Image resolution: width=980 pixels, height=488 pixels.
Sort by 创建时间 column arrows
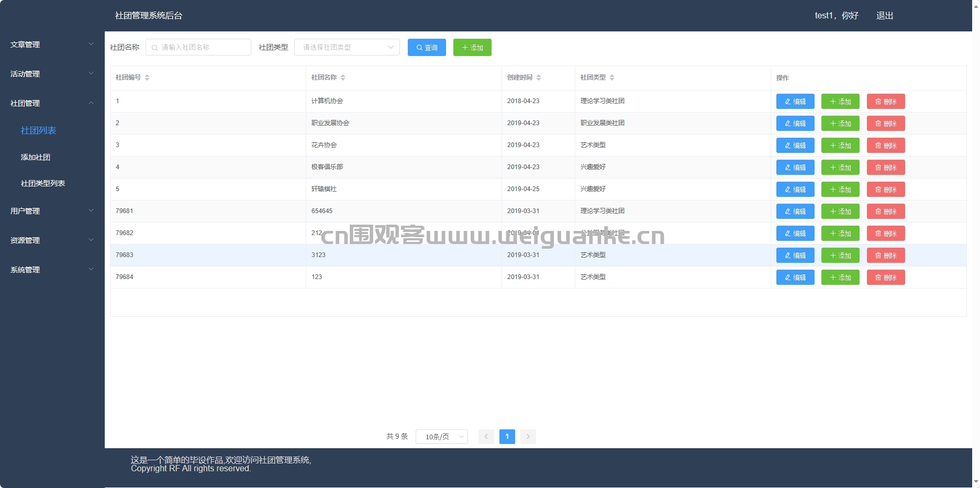539,77
